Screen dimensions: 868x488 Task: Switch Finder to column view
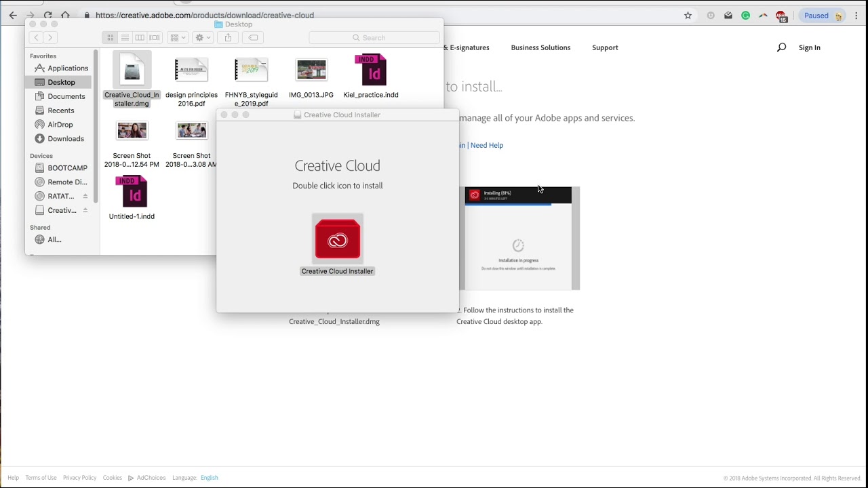(140, 38)
